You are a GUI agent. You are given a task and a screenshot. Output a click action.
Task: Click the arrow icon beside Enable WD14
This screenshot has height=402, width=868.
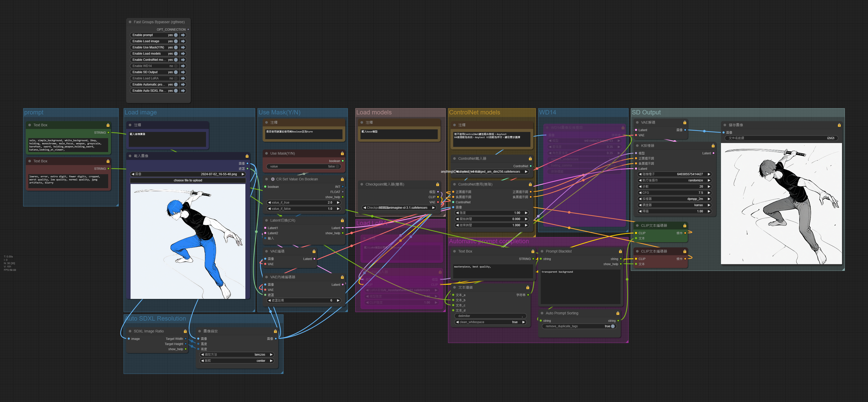pos(183,66)
